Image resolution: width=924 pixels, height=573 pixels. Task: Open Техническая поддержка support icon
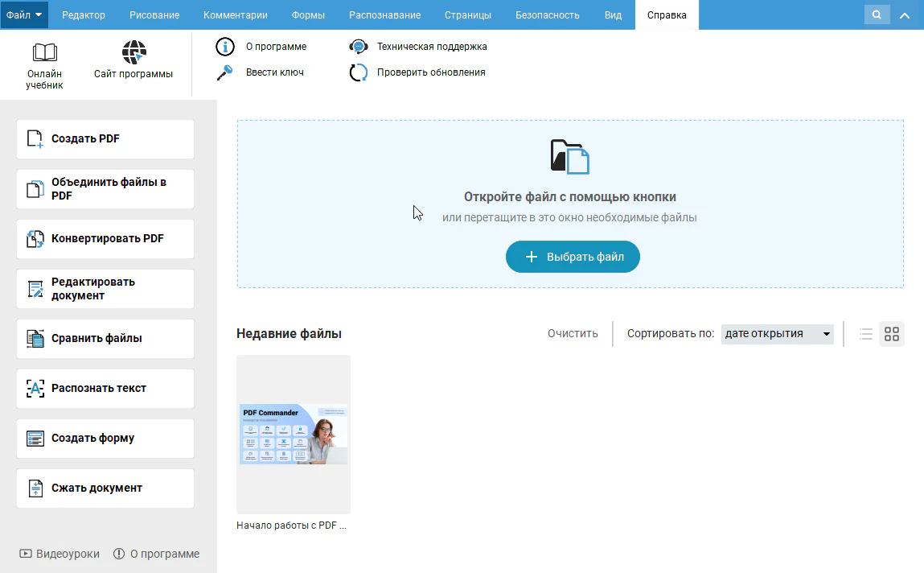358,47
